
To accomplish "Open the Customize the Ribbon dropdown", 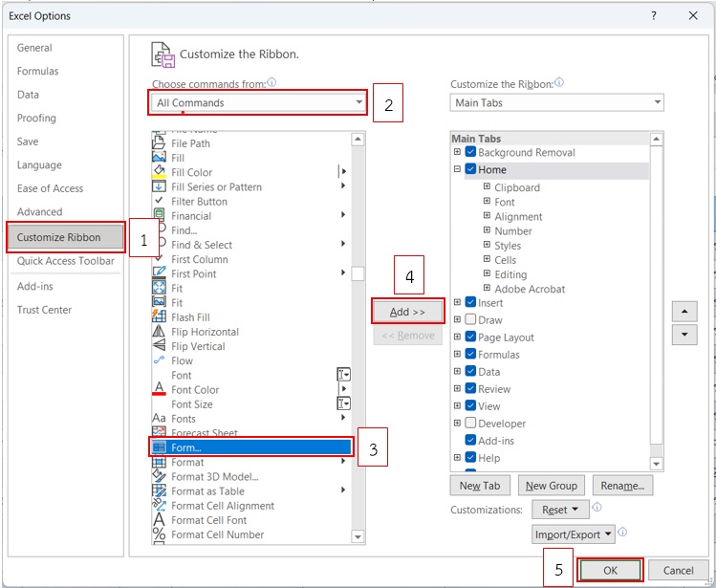I will (x=556, y=102).
